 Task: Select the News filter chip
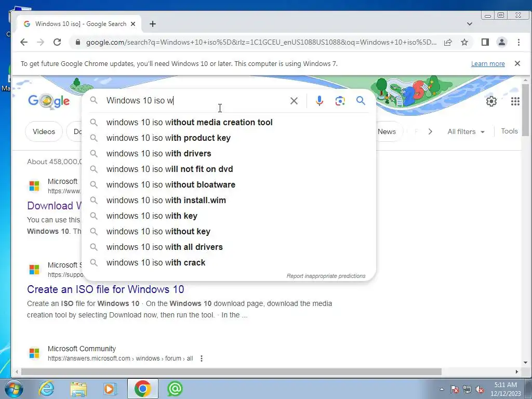point(387,131)
